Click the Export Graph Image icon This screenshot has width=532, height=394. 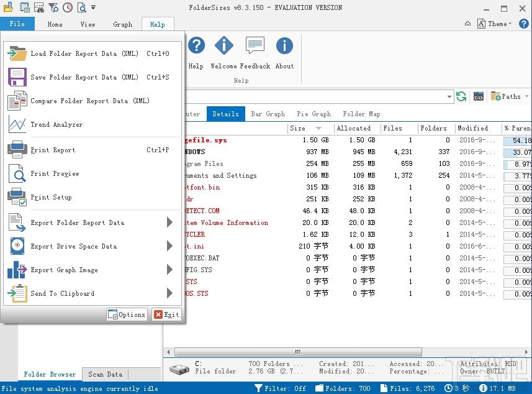[x=17, y=270]
